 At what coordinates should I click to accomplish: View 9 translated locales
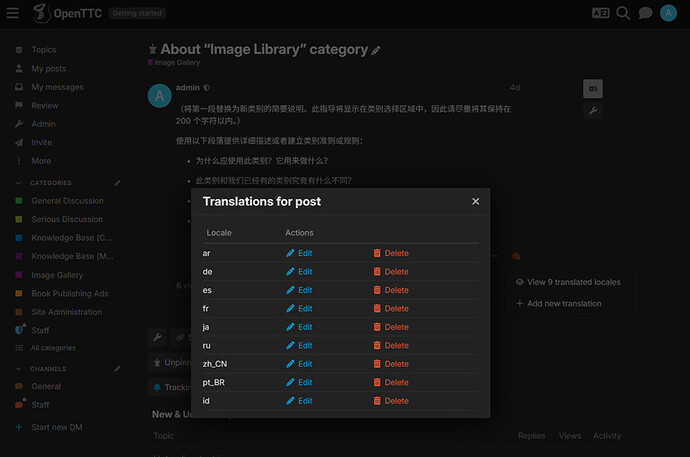pos(569,282)
